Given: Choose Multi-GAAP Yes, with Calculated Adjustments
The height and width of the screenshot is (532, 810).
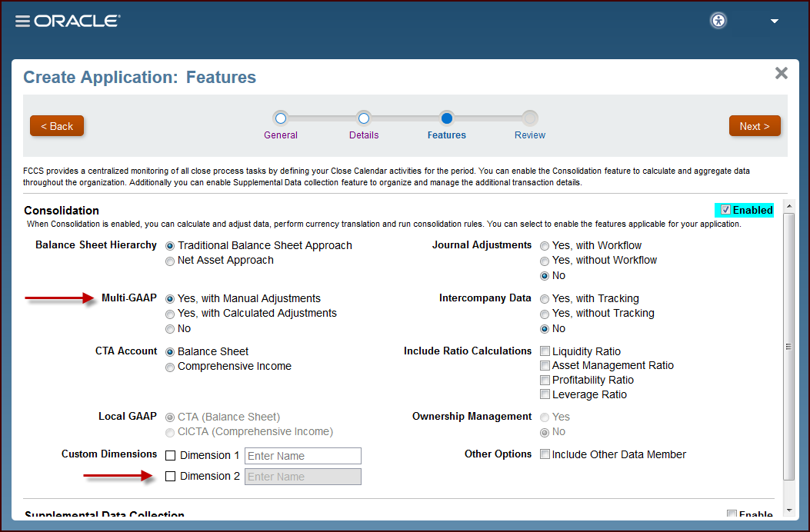Looking at the screenshot, I should click(170, 314).
